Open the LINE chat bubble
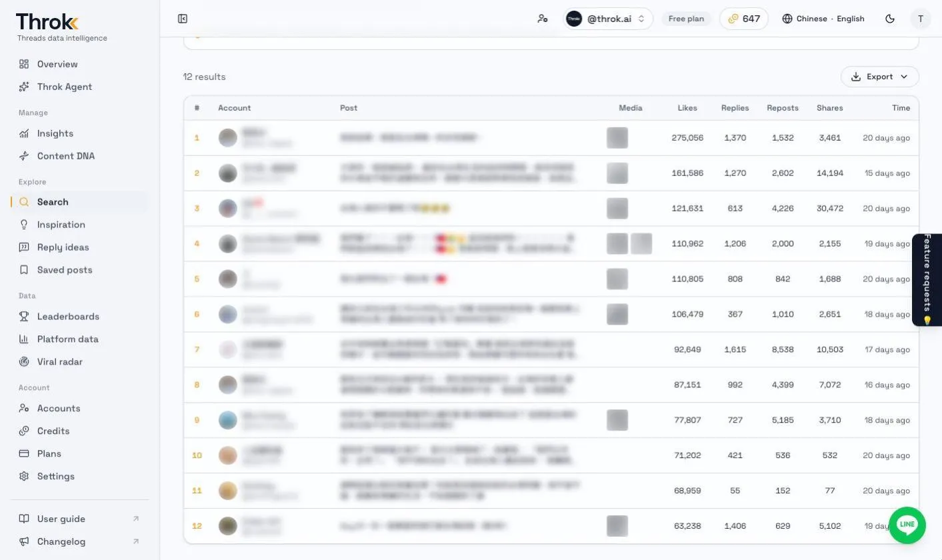This screenshot has width=942, height=560. 907,525
